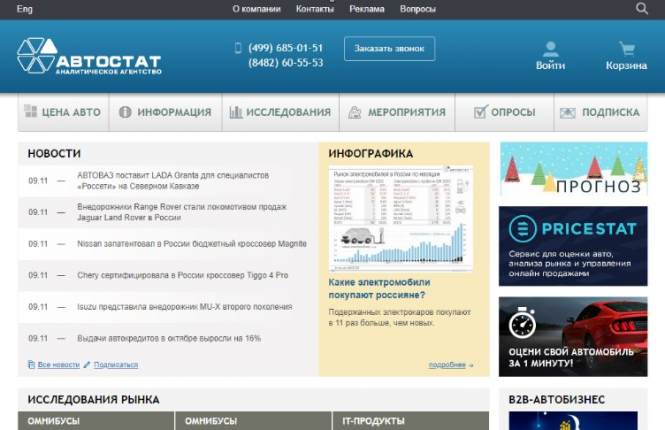665x430 pixels.
Task: Click the search magnifier icon
Action: (642, 9)
